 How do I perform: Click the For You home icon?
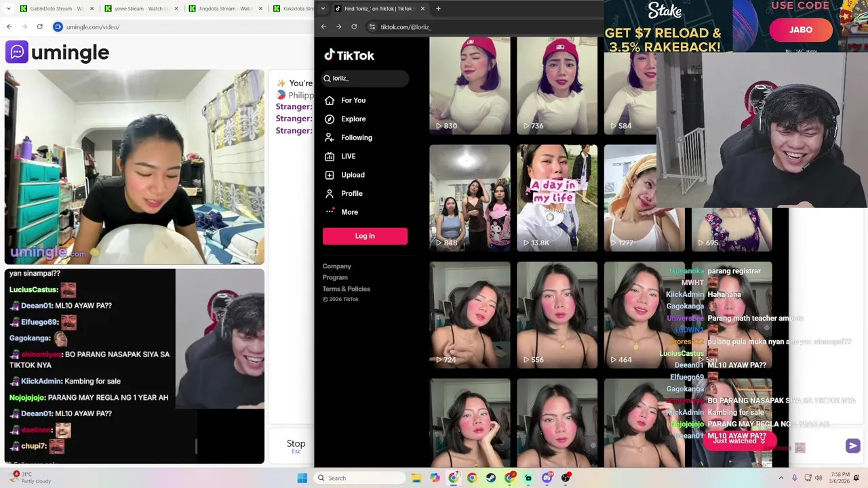point(330,100)
